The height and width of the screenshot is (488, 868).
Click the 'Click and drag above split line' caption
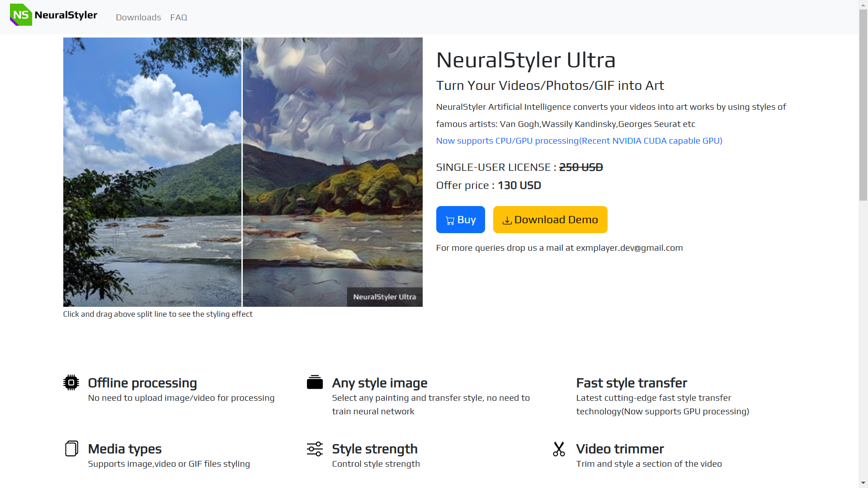pos(158,314)
